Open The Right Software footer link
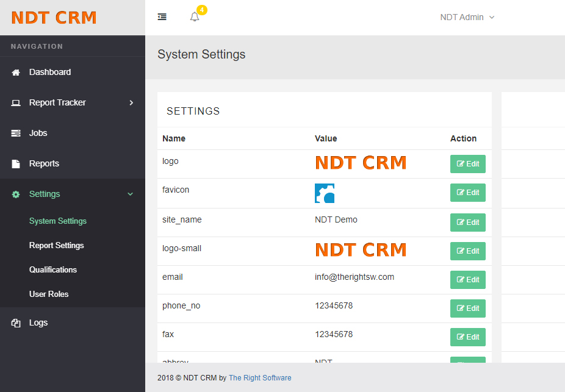Screen dimensions: 565x392 click(x=260, y=377)
